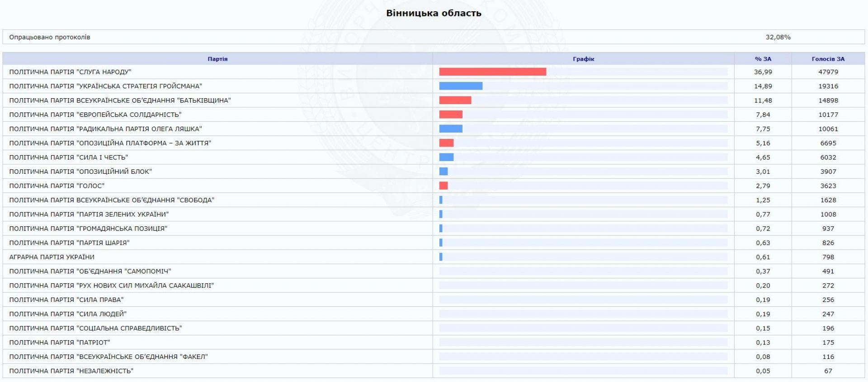This screenshot has width=868, height=382.
Task: Click the "Рух нових сил Михайла Саакашвілі" name
Action: pos(112,286)
